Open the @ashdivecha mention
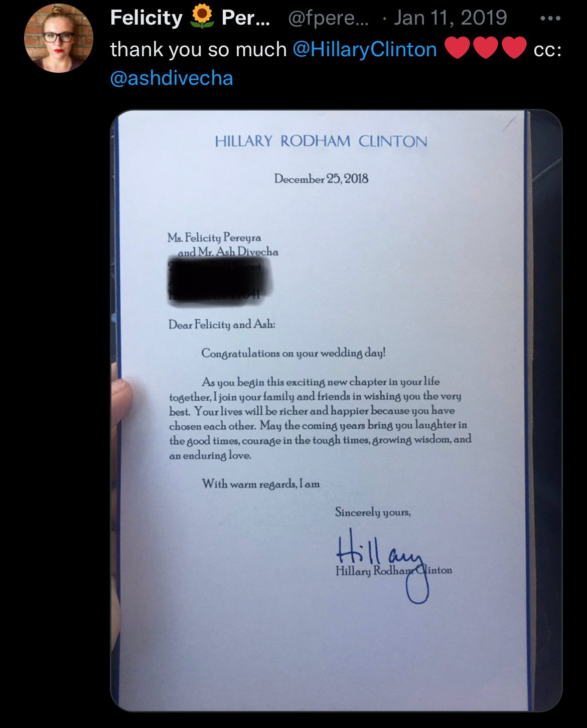The image size is (587, 728). click(172, 78)
